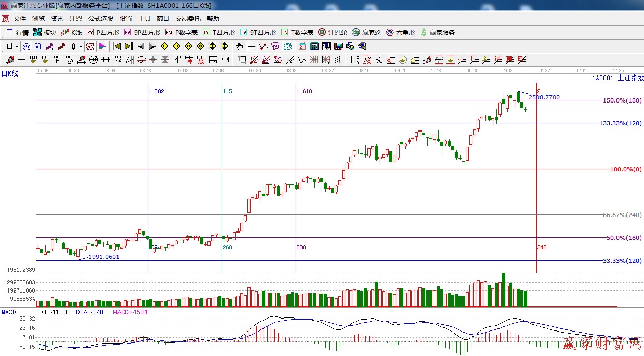Screen dimensions: 644x356
Task: Select the hand pan tool
Action: coord(239,46)
